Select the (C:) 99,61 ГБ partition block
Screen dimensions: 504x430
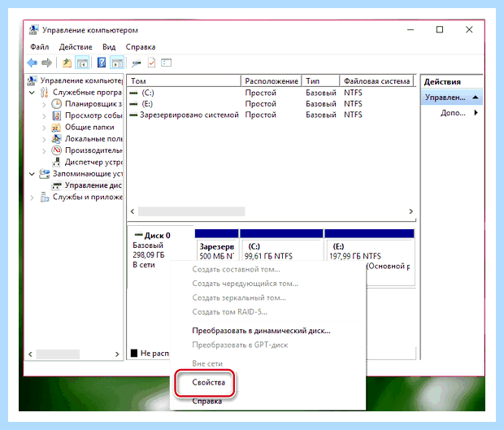point(281,245)
